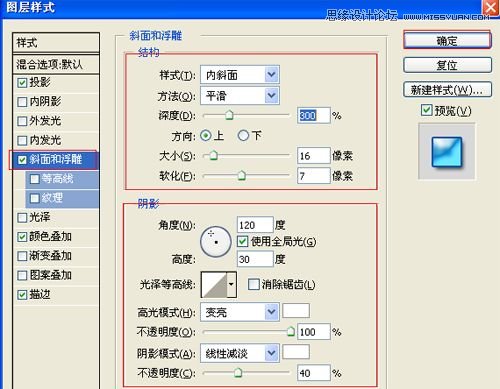Viewport: 500px width, 389px height.
Task: Open the 光泽等高线 contour picker arrow
Action: (232, 284)
